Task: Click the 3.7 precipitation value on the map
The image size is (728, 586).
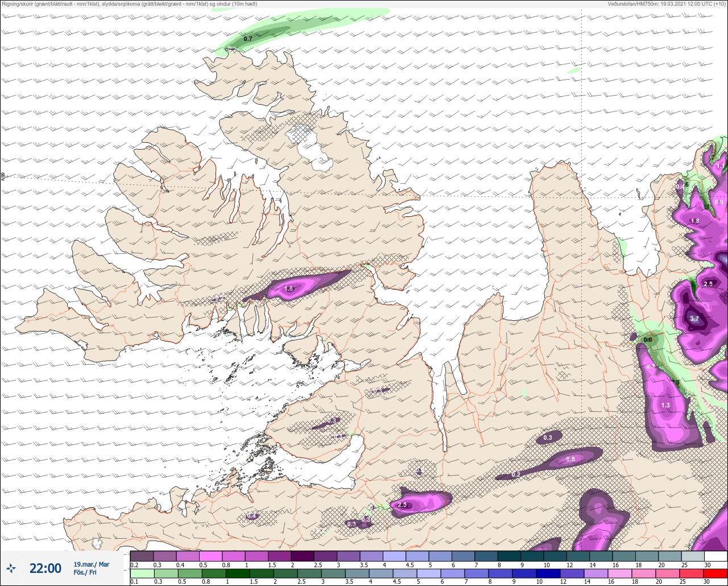Action: pos(694,319)
